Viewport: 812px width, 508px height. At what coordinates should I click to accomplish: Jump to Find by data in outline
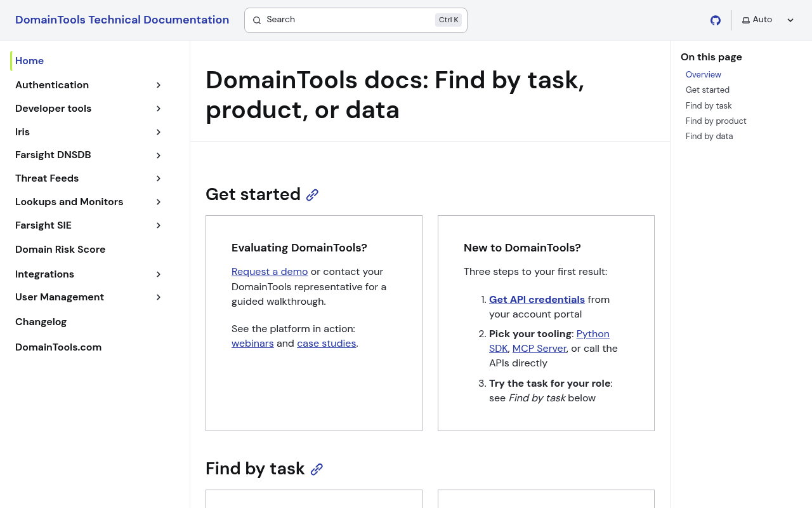click(x=709, y=137)
